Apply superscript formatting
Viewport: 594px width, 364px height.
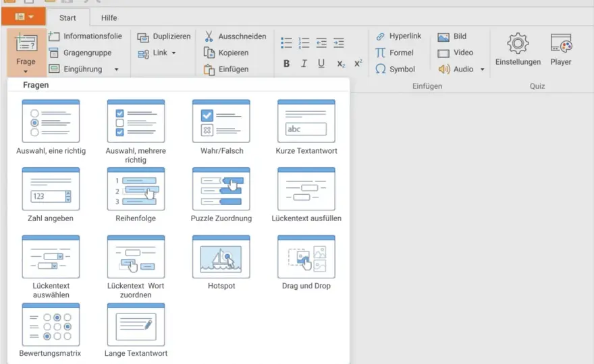point(358,63)
